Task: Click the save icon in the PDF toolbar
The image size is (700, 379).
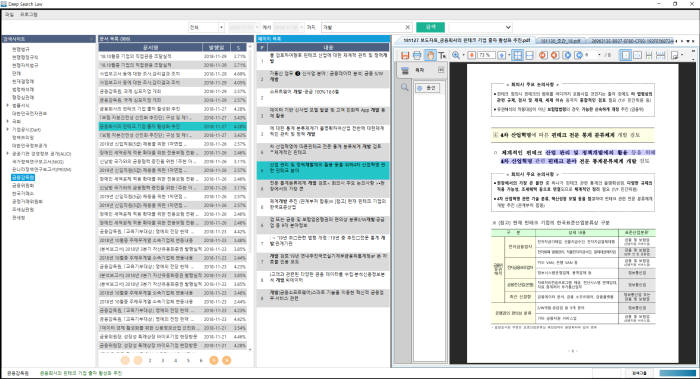Action: coord(405,55)
